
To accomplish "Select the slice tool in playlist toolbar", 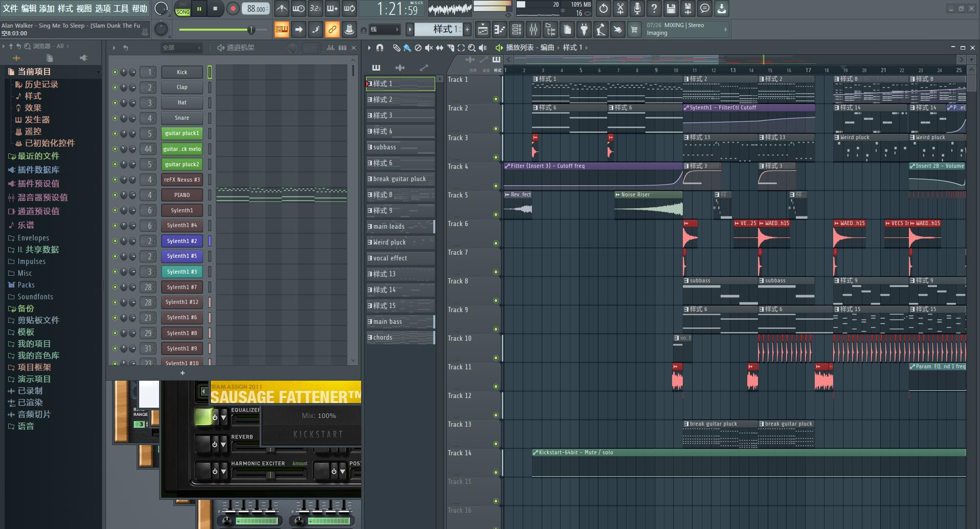I will pyautogui.click(x=450, y=48).
